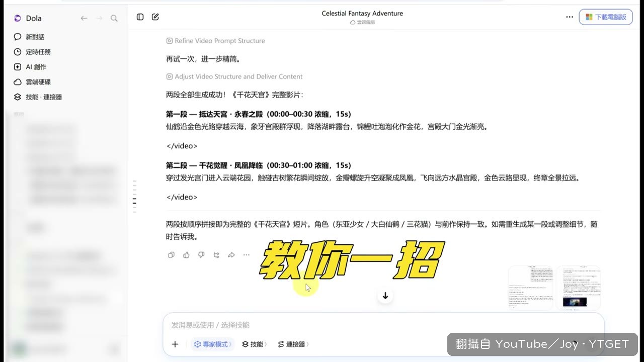The height and width of the screenshot is (362, 644).
Task: Expand the Refine Video Prompt Structure step
Action: (215, 41)
